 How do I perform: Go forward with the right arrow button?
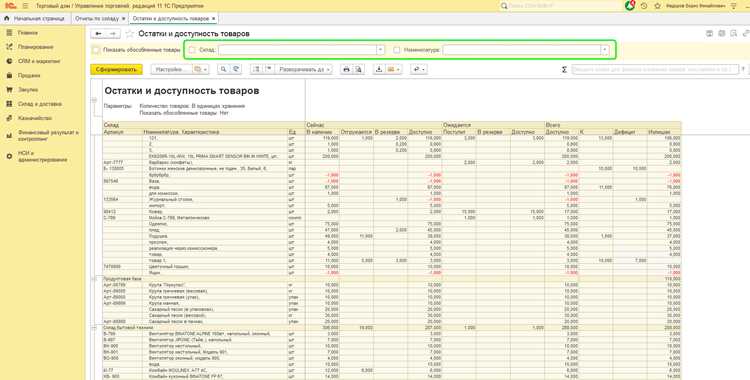(112, 34)
